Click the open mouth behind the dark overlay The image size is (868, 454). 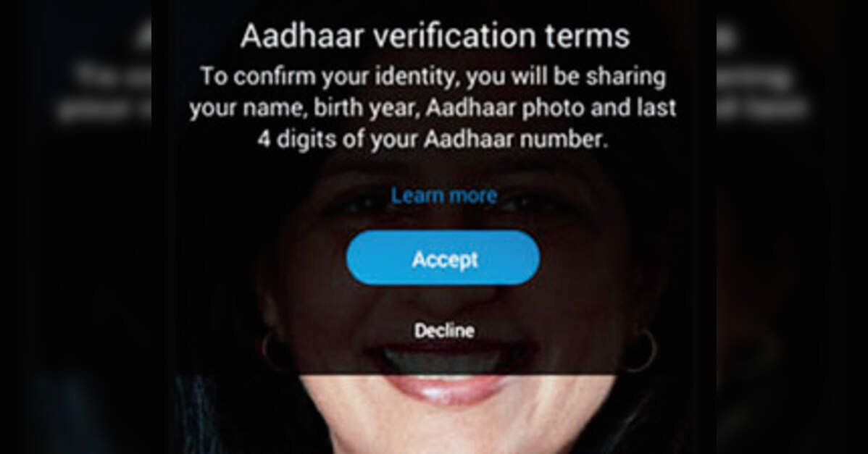point(443,358)
